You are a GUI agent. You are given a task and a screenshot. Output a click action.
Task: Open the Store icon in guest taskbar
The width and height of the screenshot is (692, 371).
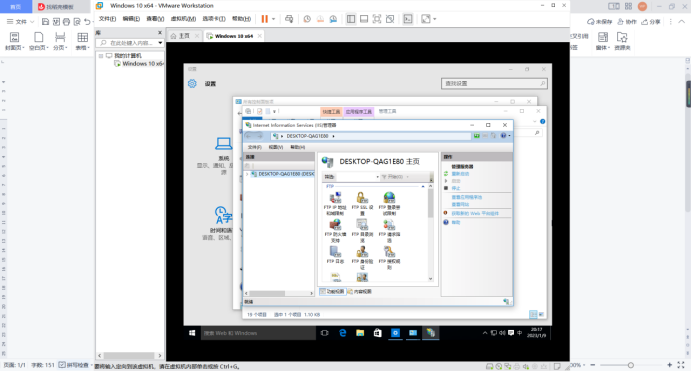point(377,333)
